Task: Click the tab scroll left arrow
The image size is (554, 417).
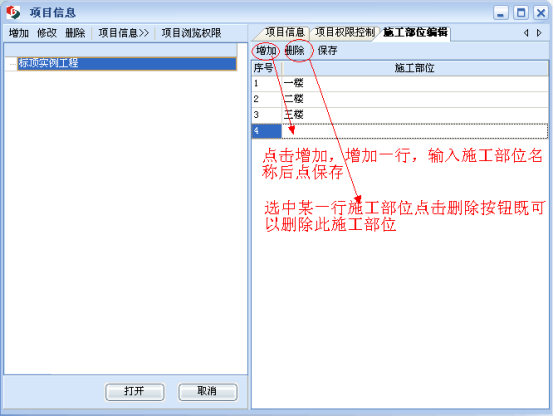Action: coord(526,33)
